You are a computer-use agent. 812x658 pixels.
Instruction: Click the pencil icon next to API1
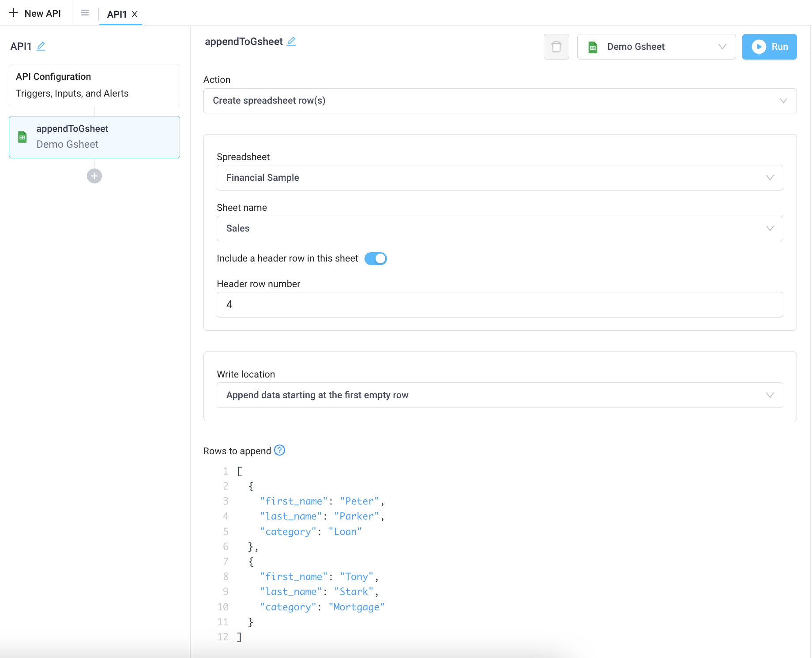[41, 46]
